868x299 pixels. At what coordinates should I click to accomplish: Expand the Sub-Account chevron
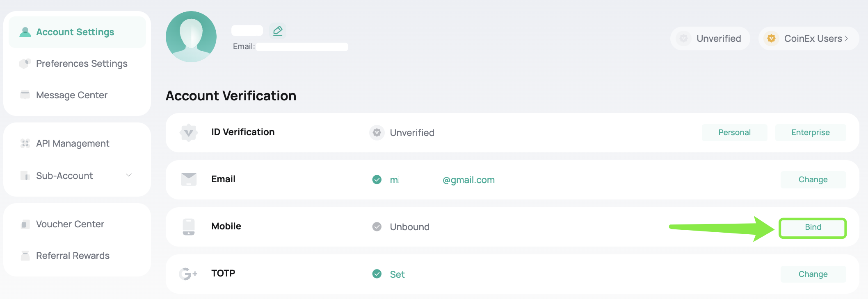pyautogui.click(x=129, y=175)
